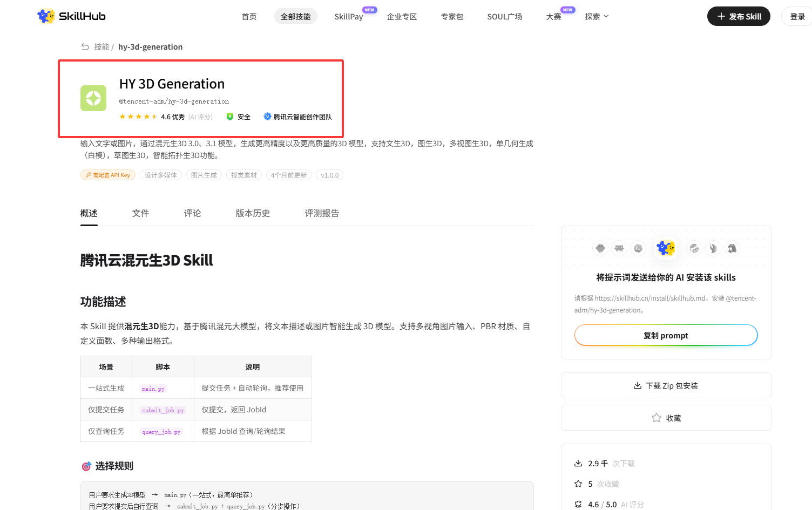Expand the 探索 dropdown menu
Viewport: 812px width, 510px height.
[597, 17]
